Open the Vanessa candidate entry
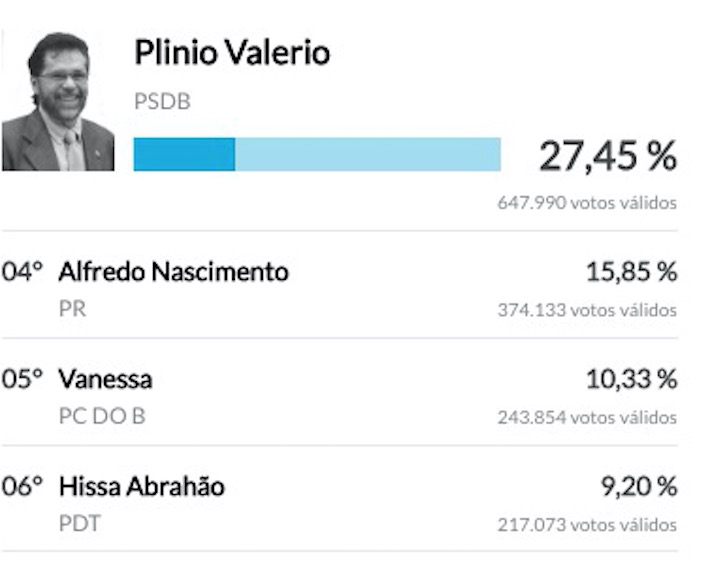Viewport: 709px width, 565px height. pyautogui.click(x=105, y=380)
